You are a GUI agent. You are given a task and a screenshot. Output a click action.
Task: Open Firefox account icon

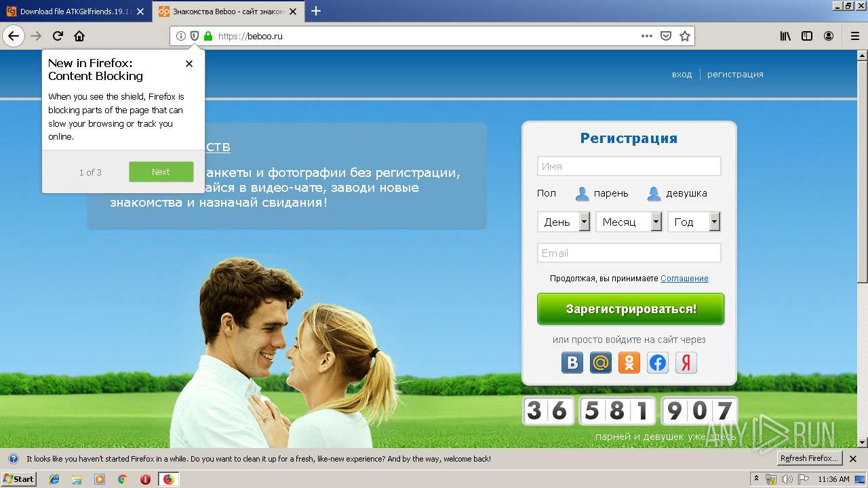click(x=829, y=36)
